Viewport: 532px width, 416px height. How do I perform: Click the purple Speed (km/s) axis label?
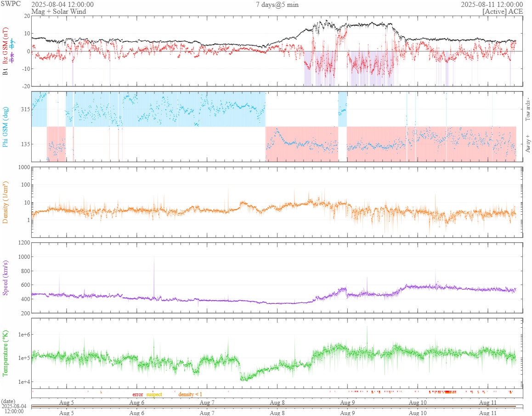tap(5, 278)
